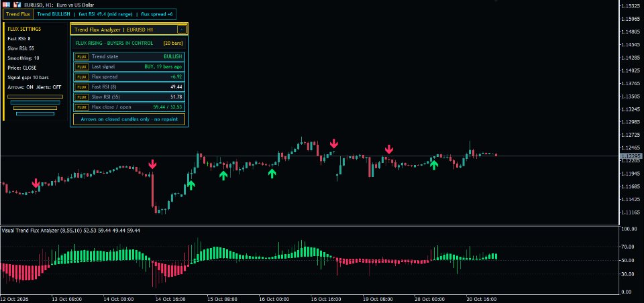This screenshot has width=644, height=303.
Task: Click red sell arrow near 16 Oct 16:00
Action: [x=334, y=143]
